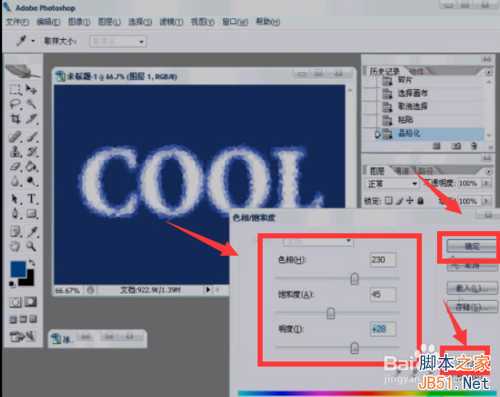500x397 pixels.
Task: Toggle lock transparent pixels
Action: pos(388,201)
